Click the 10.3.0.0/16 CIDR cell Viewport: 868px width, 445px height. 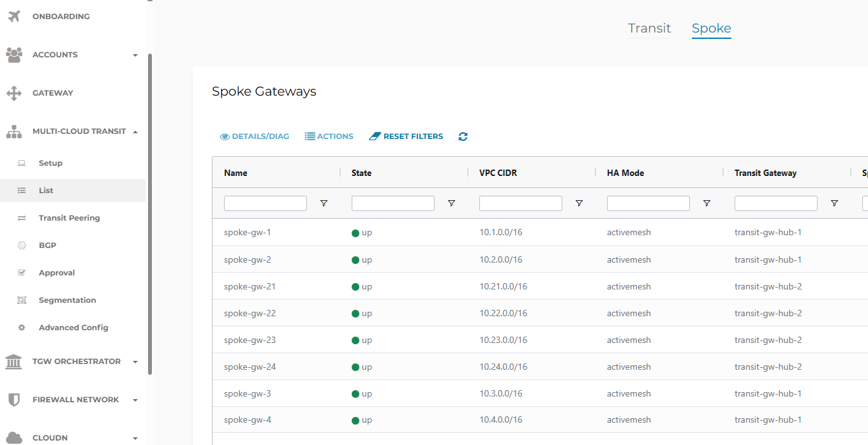pos(501,393)
